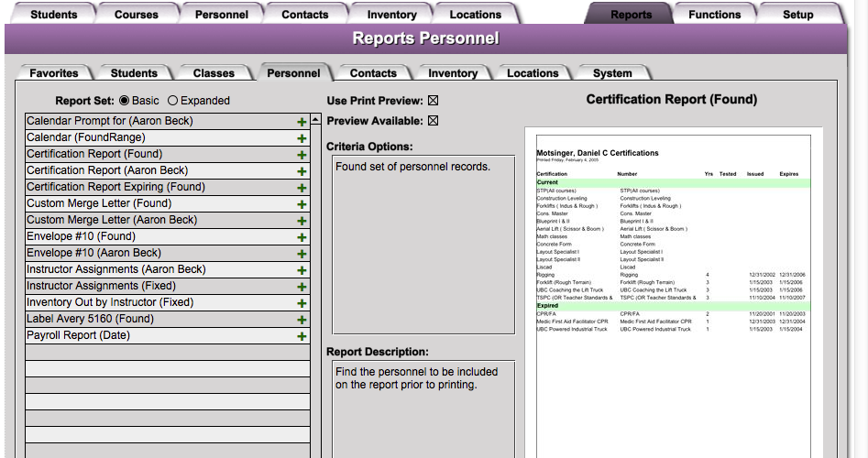This screenshot has width=868, height=458.
Task: Select Certification Report Expiring (Found) row
Action: (x=167, y=187)
